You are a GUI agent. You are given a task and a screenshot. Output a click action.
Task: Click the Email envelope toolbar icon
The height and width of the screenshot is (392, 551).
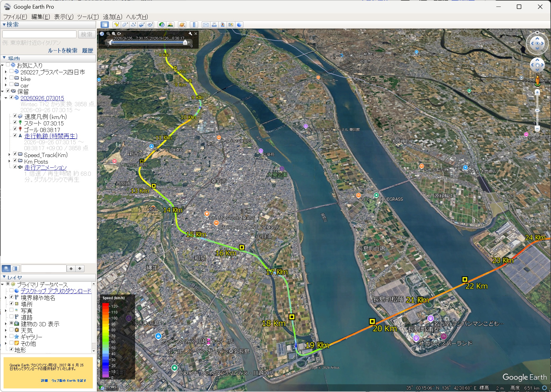click(x=206, y=25)
